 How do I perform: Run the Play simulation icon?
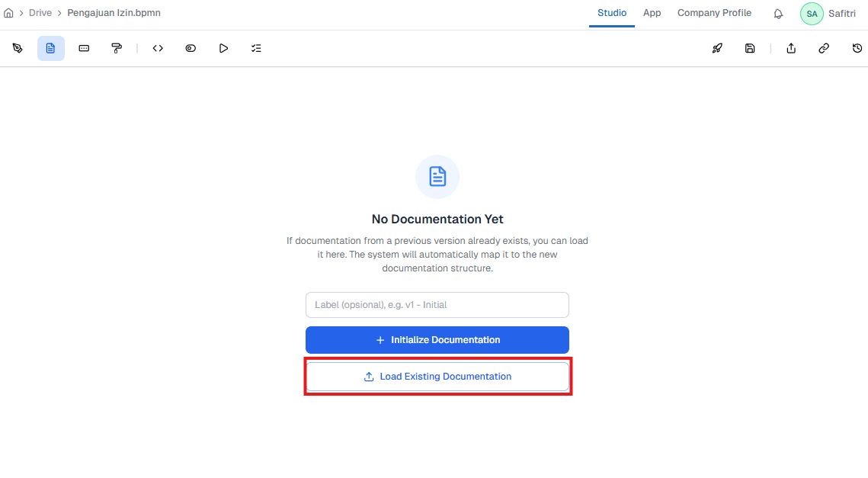click(x=223, y=48)
